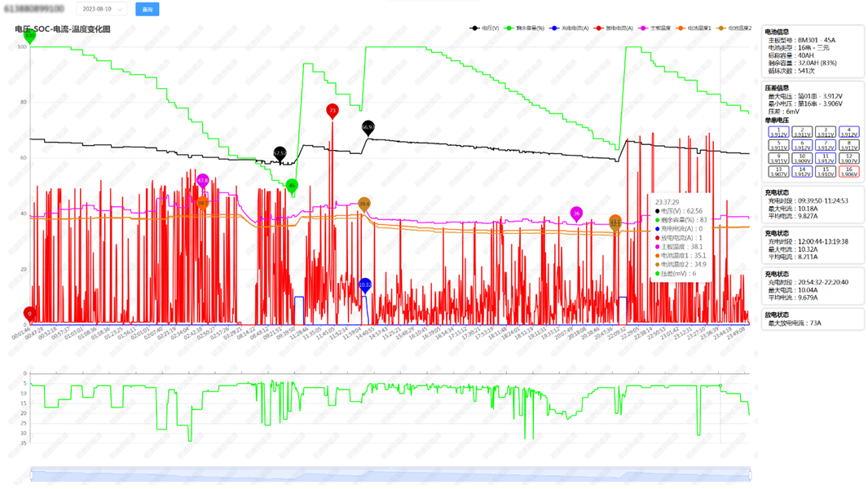Click the magenta 36 temperature minimum marker
The width and height of the screenshot is (868, 489).
[576, 214]
